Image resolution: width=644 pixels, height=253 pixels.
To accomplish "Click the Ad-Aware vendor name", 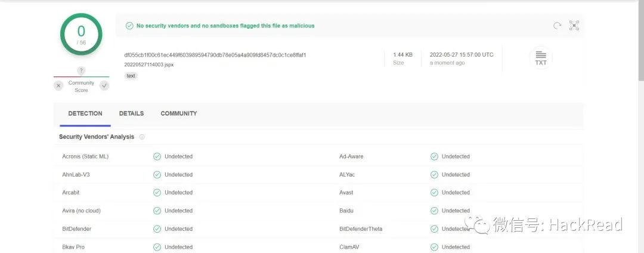I will click(x=351, y=156).
